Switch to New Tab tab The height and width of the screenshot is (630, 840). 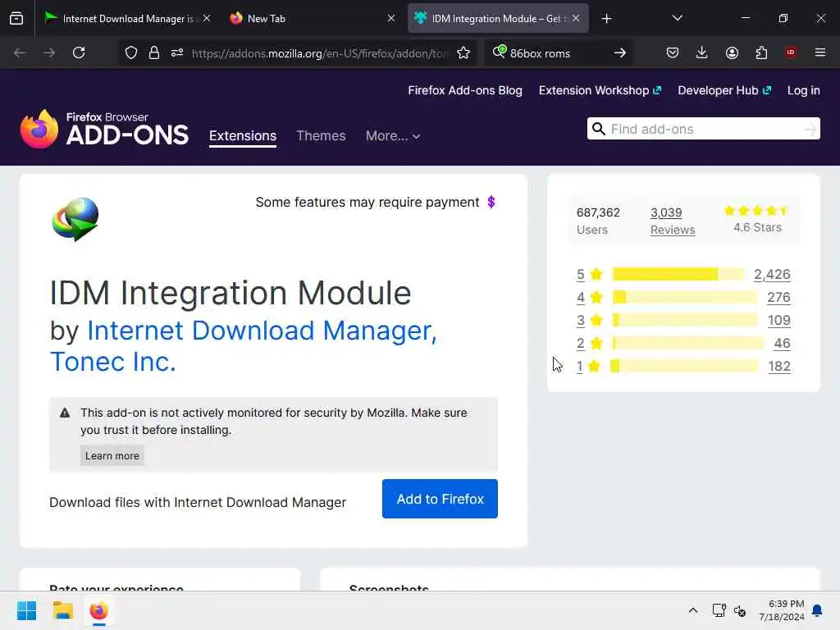(313, 19)
